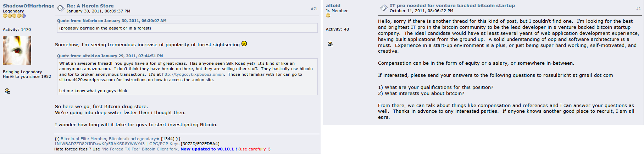Open Bitcoin.pl Elite Member signature link
This screenshot has height=154, width=644.
click(83, 139)
